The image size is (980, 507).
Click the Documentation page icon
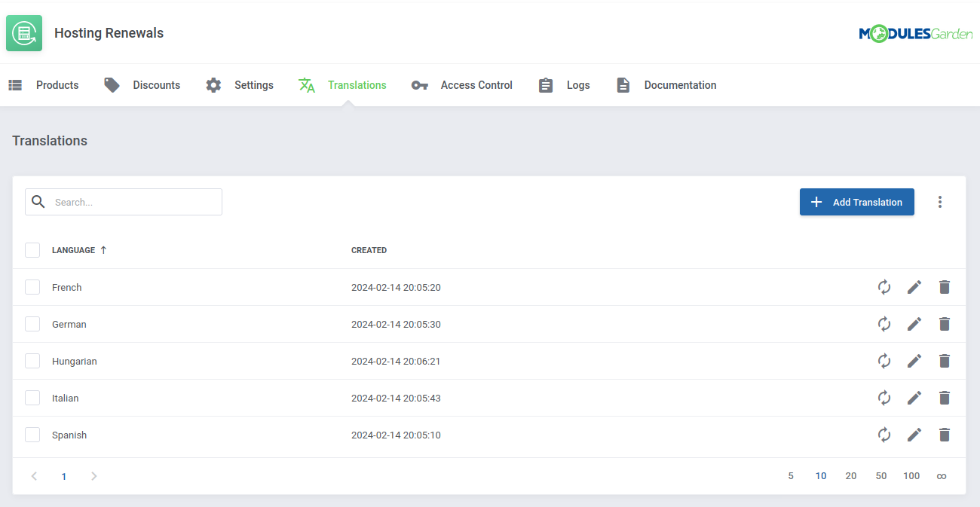click(623, 85)
